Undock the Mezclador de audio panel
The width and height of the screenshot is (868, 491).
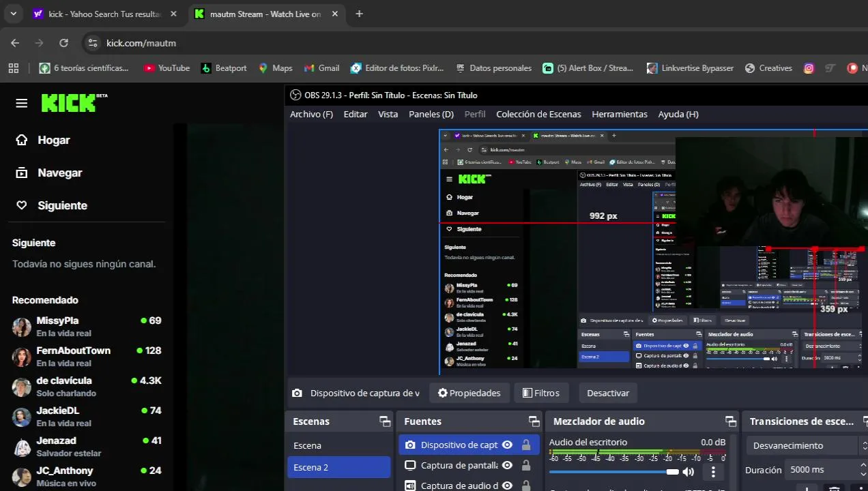tap(731, 421)
